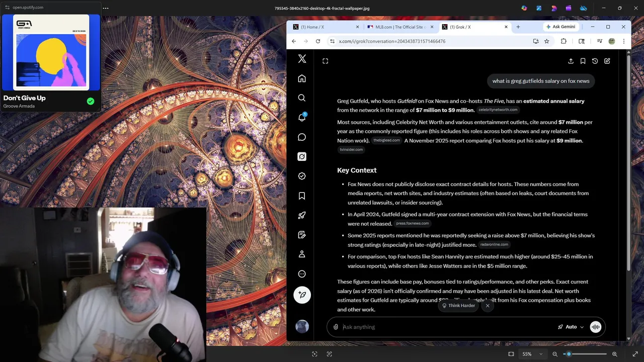
Task: Open the Auto model dropdown
Action: [571, 327]
